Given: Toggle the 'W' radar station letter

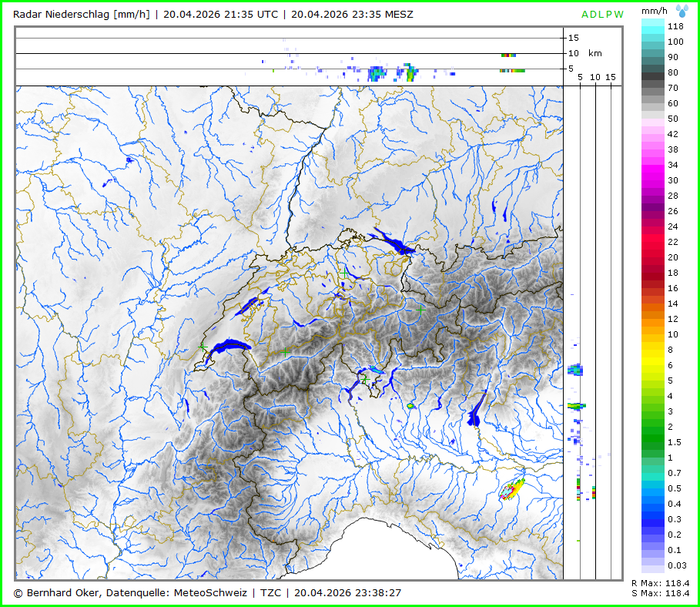Looking at the screenshot, I should [620, 14].
